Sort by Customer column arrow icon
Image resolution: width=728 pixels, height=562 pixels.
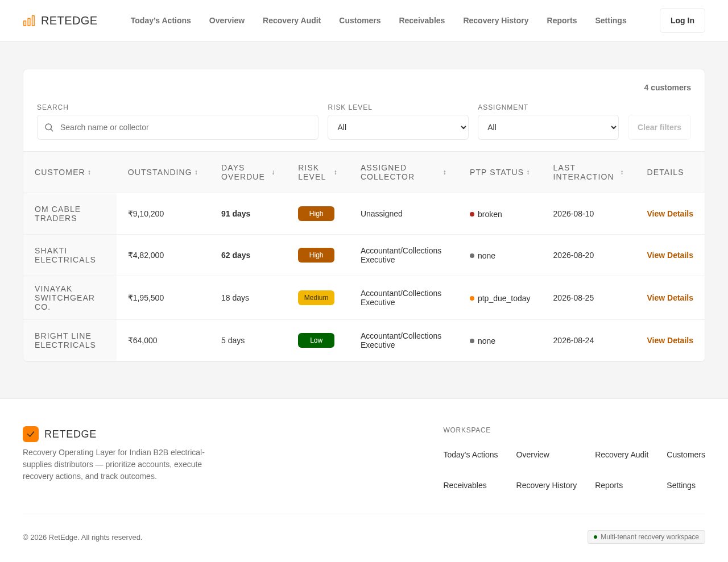tap(89, 172)
